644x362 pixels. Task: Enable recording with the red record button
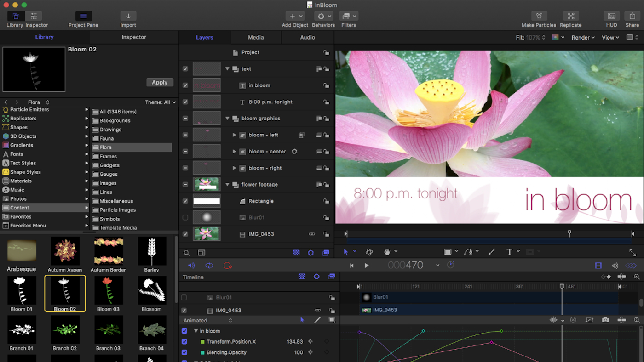click(227, 266)
